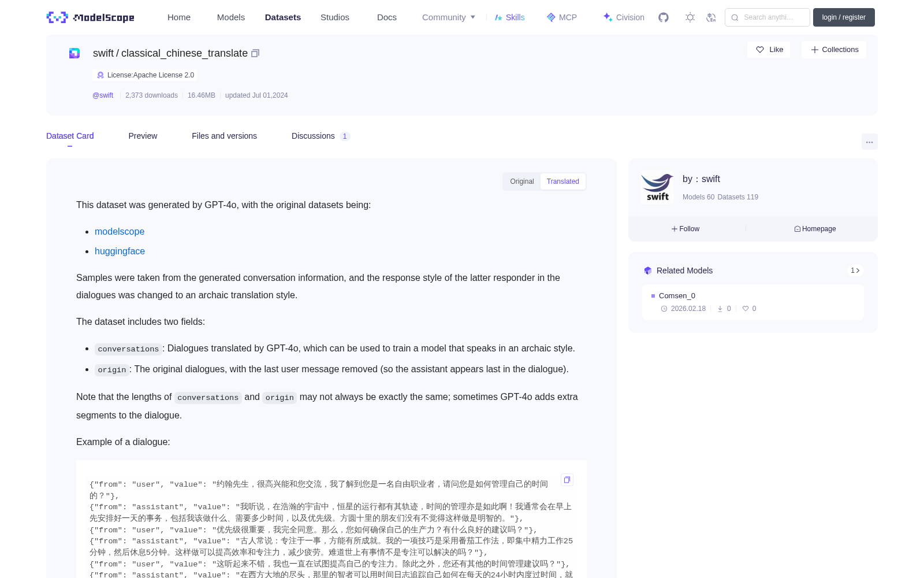924x578 pixels.
Task: Click the conversations code label in list
Action: (128, 349)
